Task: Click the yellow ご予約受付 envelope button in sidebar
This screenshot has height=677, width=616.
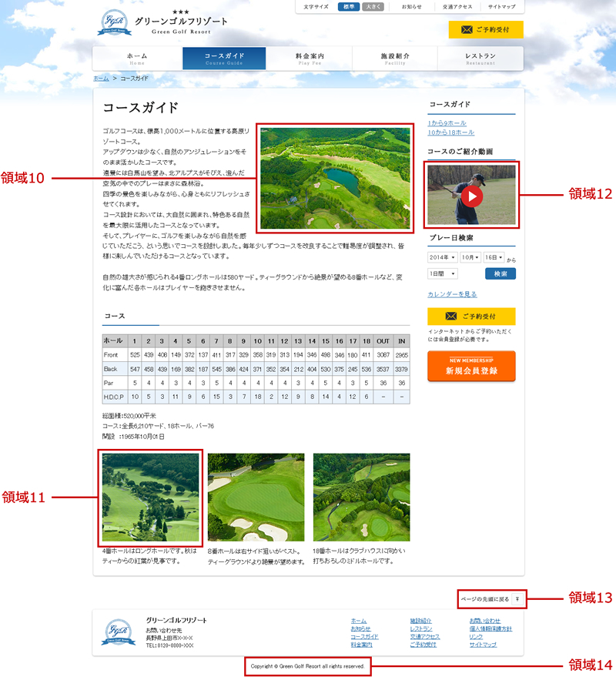Action: [474, 316]
